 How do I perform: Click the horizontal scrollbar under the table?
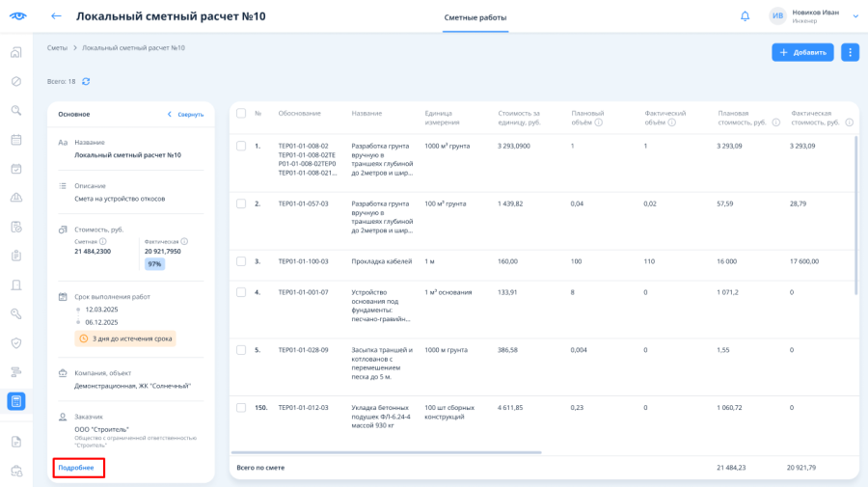[387, 452]
